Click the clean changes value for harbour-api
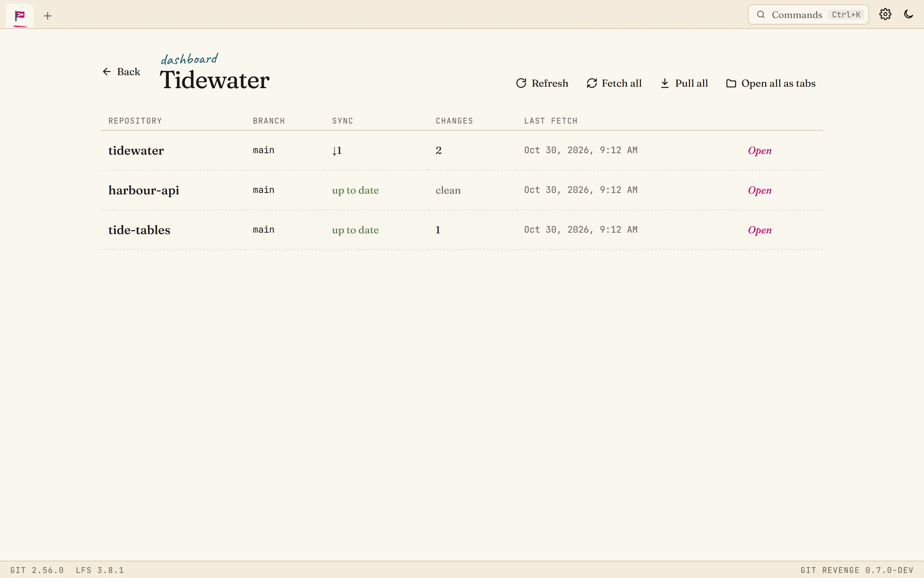The image size is (924, 578). tap(448, 190)
